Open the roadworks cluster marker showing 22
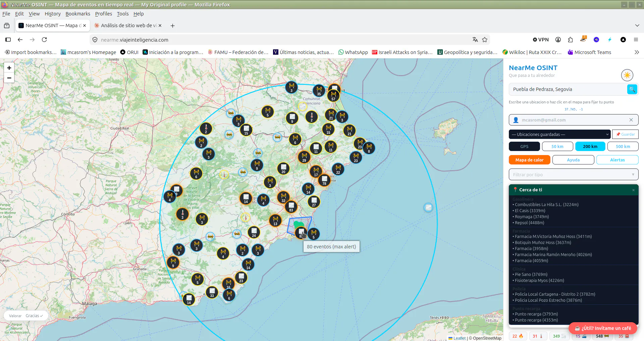644x341 pixels. pos(338,169)
